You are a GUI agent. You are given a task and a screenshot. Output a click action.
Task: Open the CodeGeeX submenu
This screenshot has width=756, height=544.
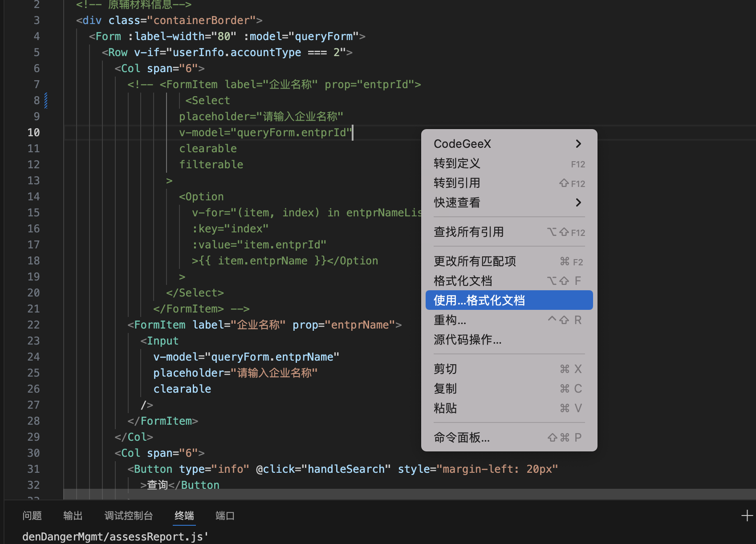point(509,144)
